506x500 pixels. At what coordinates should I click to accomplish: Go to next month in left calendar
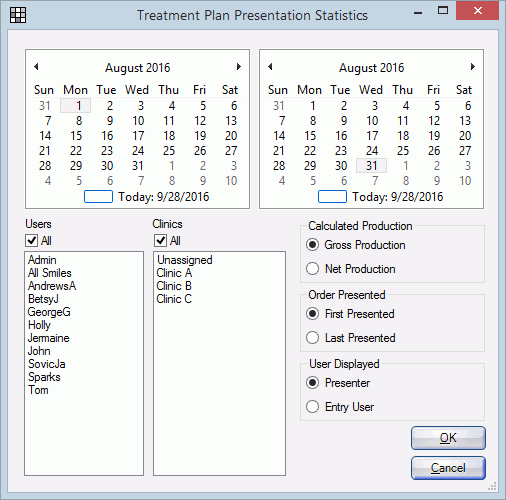(x=238, y=67)
